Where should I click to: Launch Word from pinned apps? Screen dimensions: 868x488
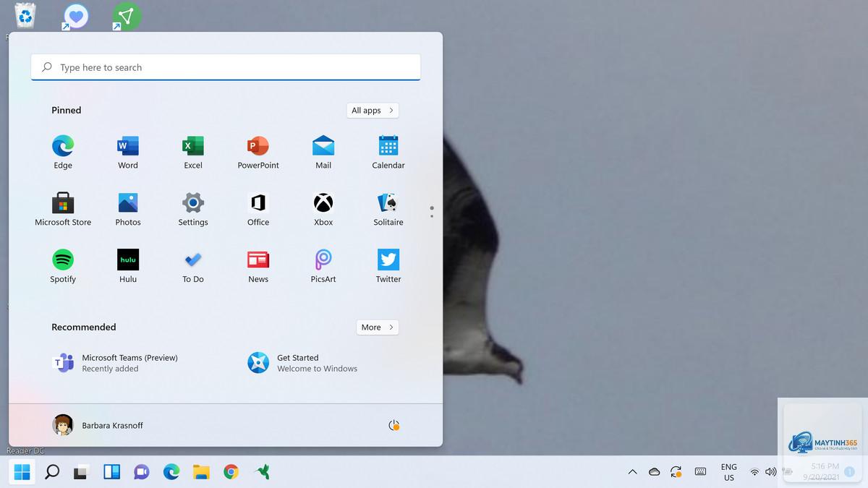pyautogui.click(x=128, y=153)
